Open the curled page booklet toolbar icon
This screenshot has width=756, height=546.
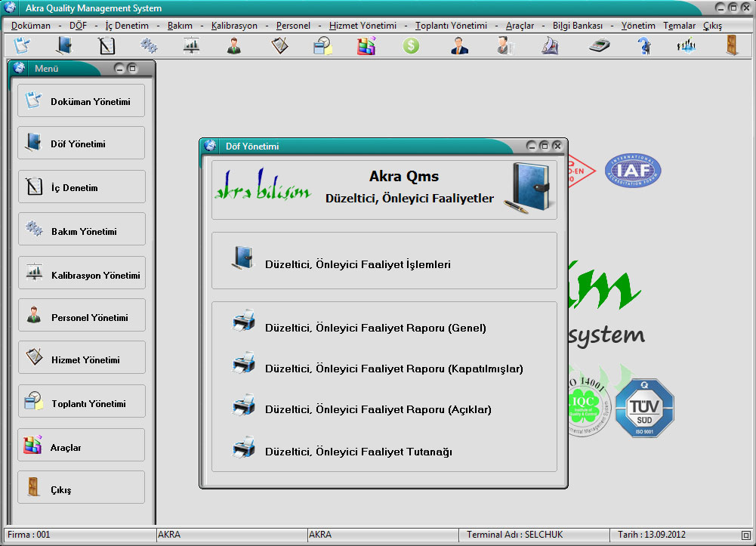coord(550,46)
